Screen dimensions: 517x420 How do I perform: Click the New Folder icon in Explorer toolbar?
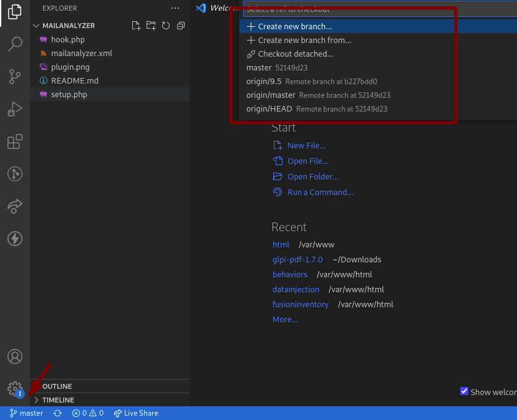(x=151, y=26)
